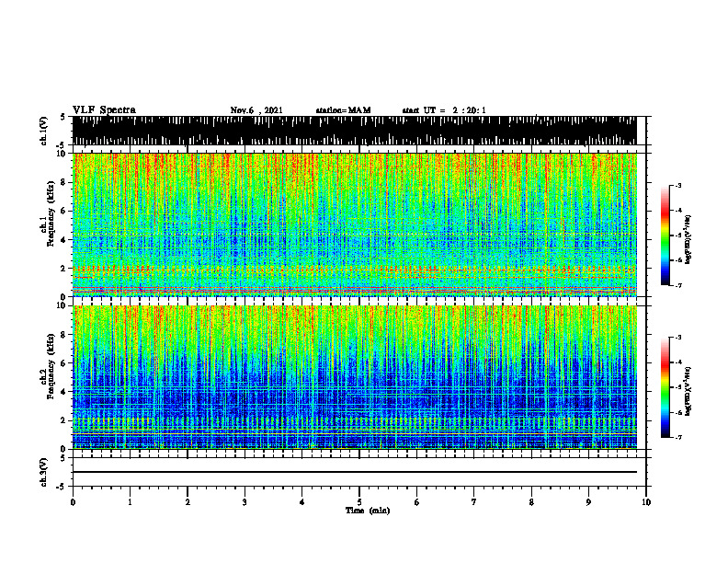Click time axis tick label '3'
Screen dimensions: 728x563
pyautogui.click(x=245, y=502)
